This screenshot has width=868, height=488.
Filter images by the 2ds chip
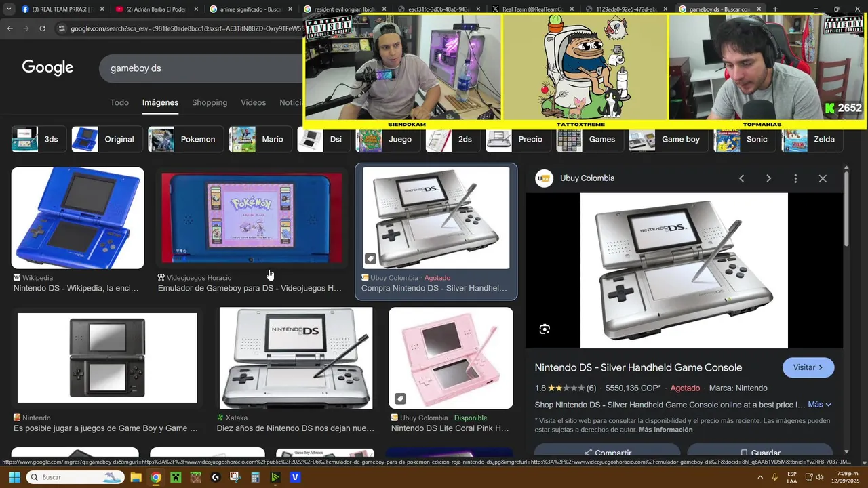point(453,139)
